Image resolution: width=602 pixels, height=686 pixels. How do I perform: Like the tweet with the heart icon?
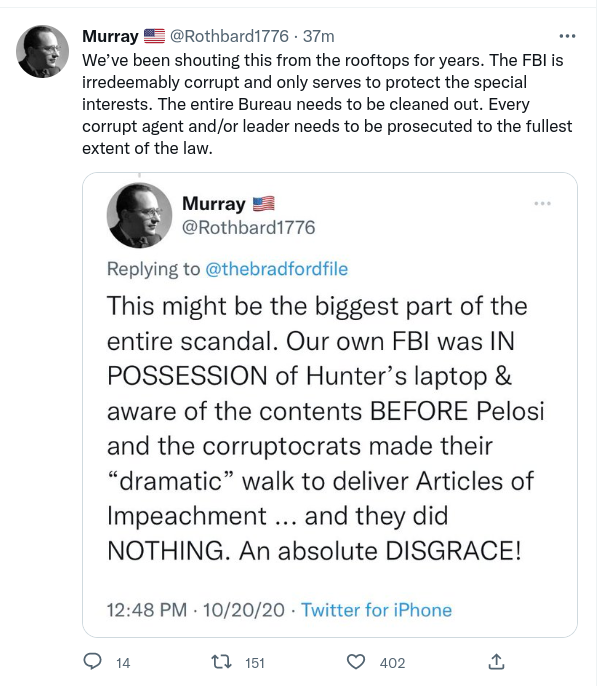tap(355, 662)
